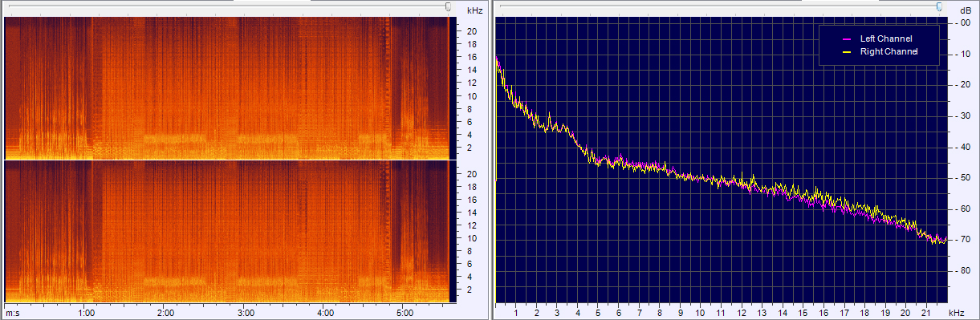Click the 1:00 marker on the time axis
The image size is (980, 320).
87,313
